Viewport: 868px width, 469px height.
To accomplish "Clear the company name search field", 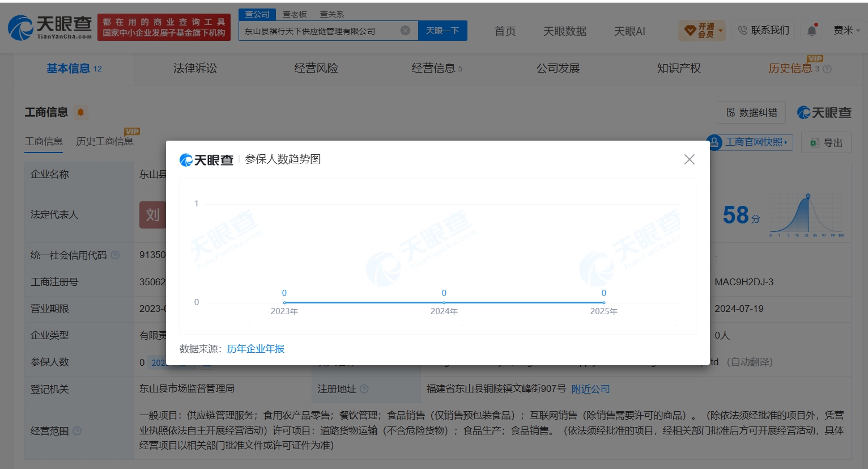I will coord(405,31).
